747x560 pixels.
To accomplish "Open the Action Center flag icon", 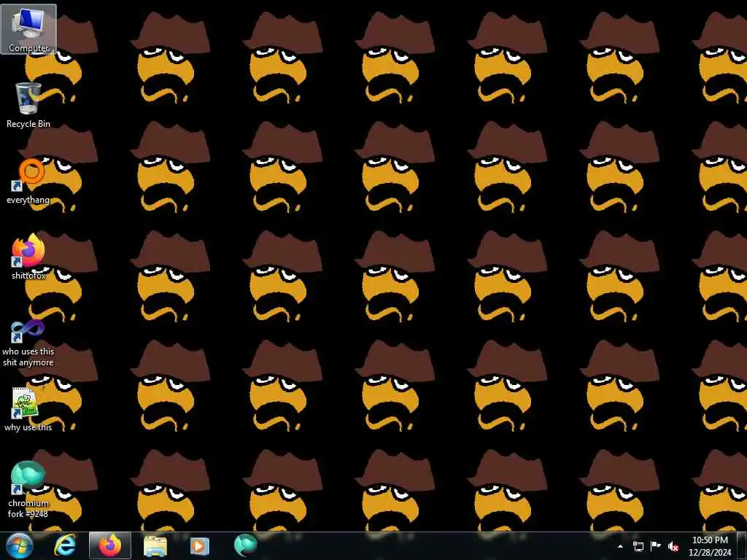I will pos(656,546).
